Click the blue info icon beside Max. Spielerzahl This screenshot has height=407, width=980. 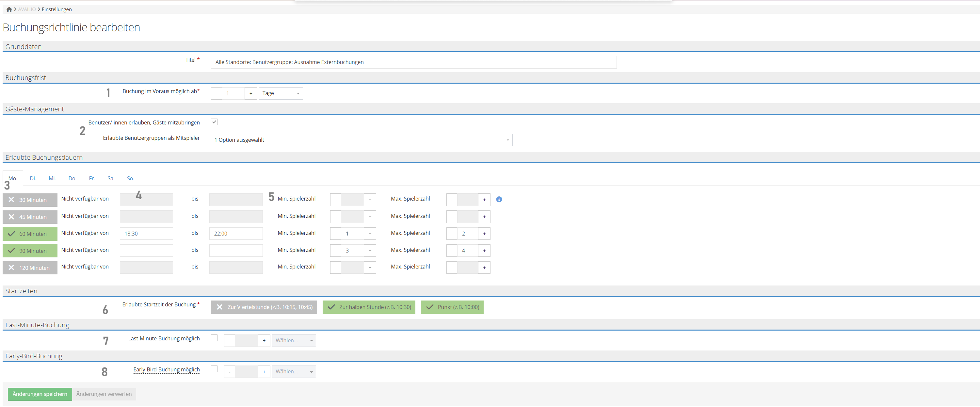[499, 199]
